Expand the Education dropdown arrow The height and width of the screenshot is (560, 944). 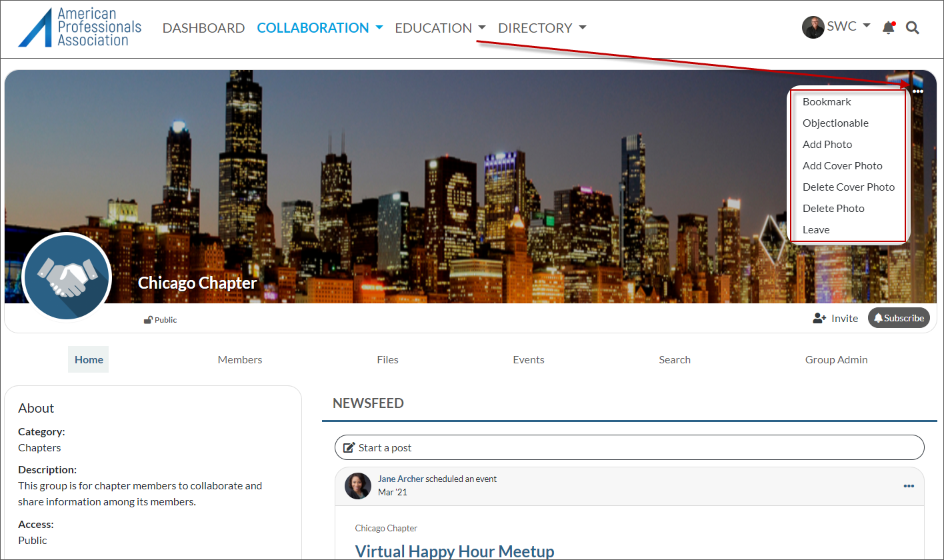482,28
